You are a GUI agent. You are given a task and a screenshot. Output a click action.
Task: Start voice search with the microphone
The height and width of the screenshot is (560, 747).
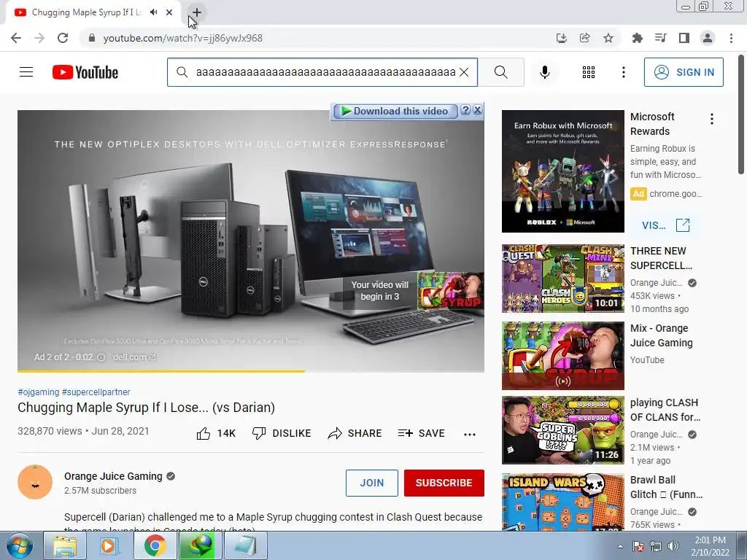point(544,72)
